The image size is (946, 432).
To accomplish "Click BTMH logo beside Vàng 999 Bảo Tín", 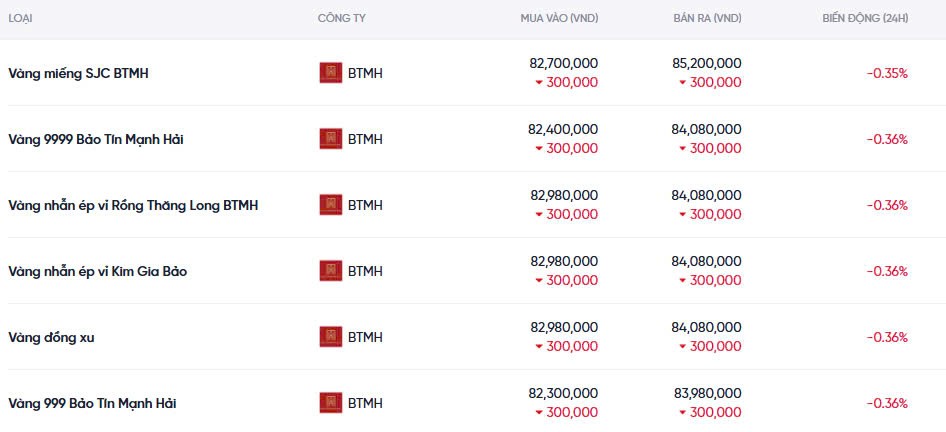I will tap(330, 403).
